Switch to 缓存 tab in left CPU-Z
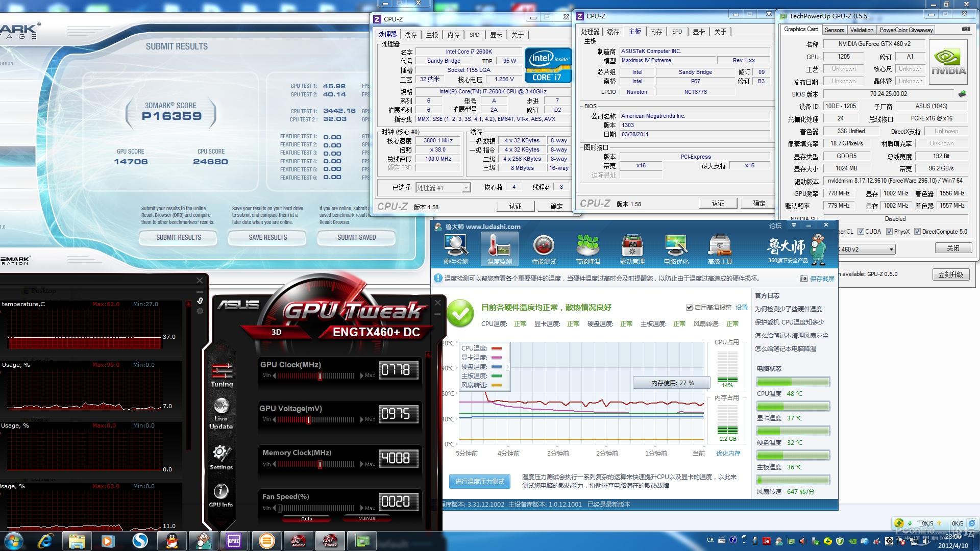980x551 pixels. (x=410, y=35)
